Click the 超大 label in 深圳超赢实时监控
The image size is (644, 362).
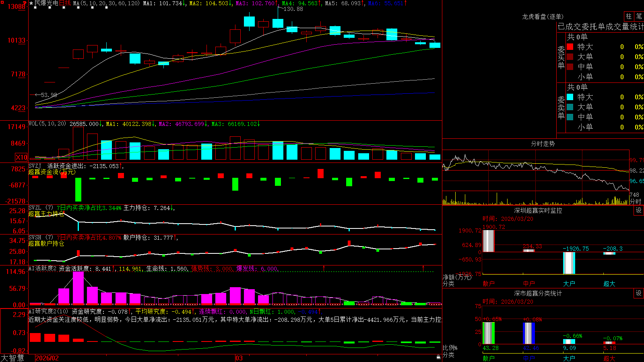[x=609, y=284]
